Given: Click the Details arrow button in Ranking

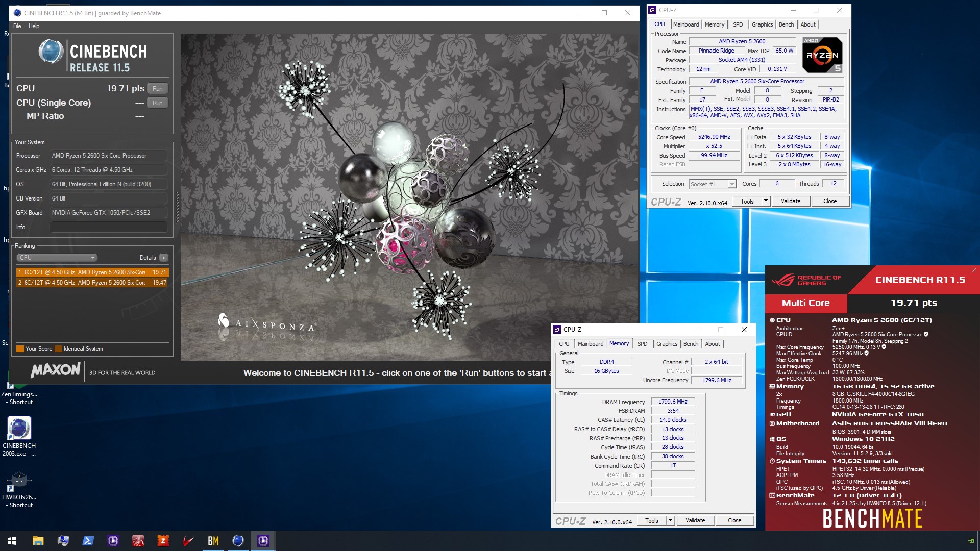Looking at the screenshot, I should pyautogui.click(x=164, y=258).
